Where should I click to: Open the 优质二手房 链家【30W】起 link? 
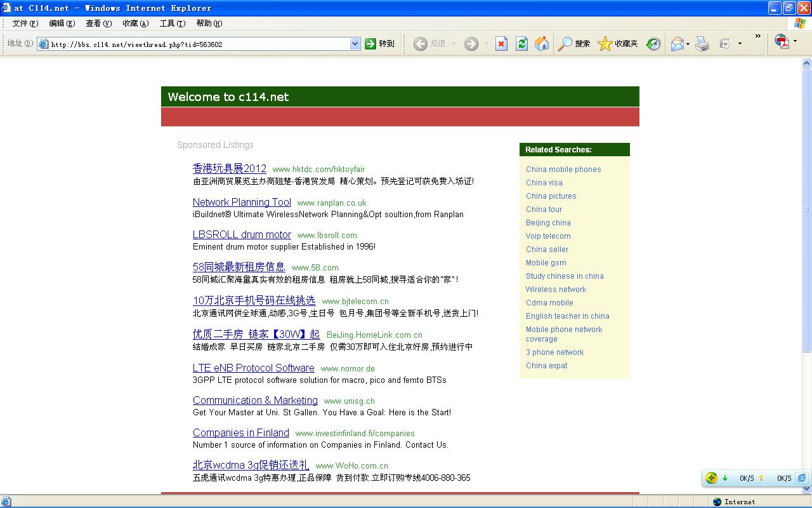coord(256,334)
